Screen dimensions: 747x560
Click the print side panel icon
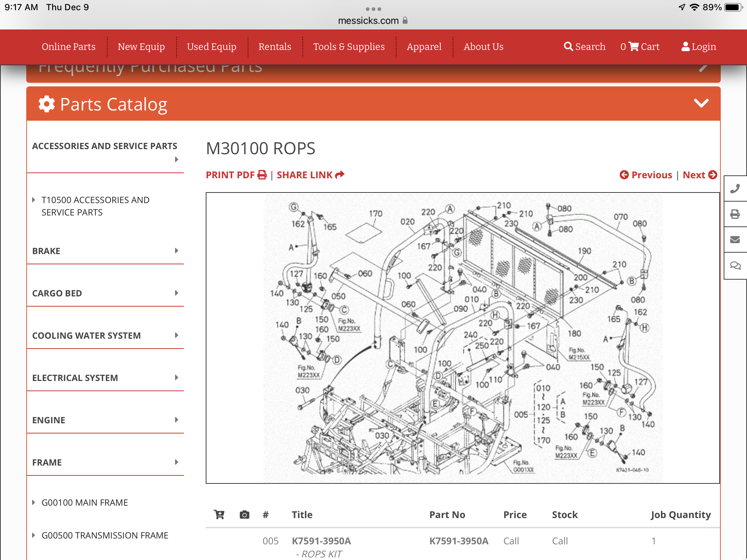click(735, 214)
